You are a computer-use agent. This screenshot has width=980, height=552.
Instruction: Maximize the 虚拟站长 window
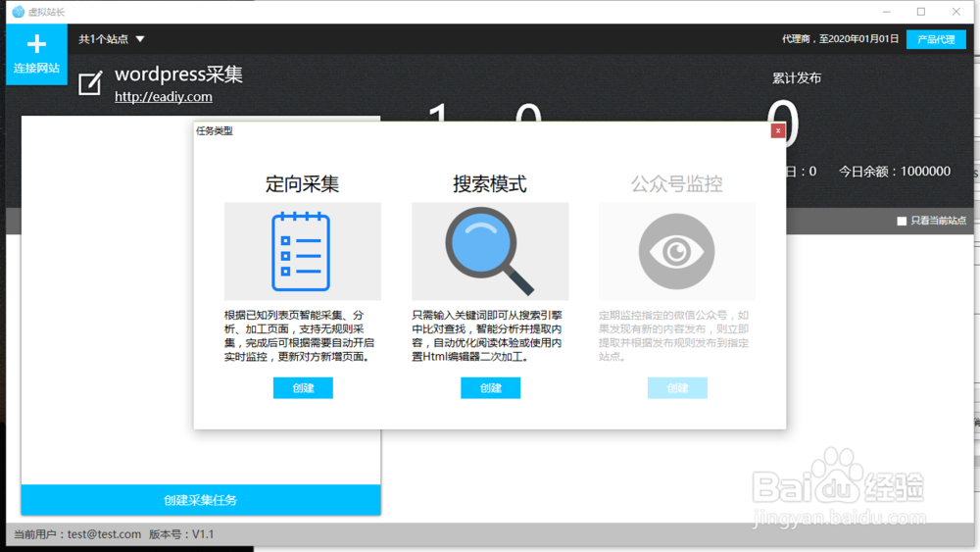[x=920, y=12]
